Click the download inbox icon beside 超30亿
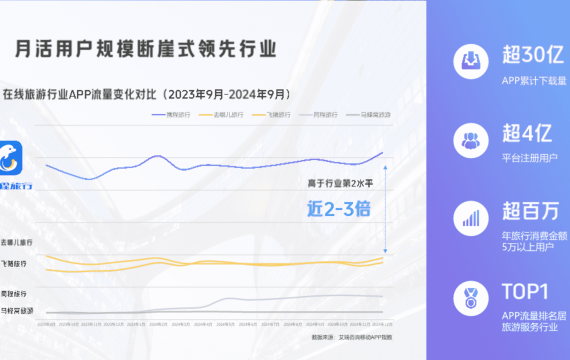The width and height of the screenshot is (570, 360). coord(471,61)
